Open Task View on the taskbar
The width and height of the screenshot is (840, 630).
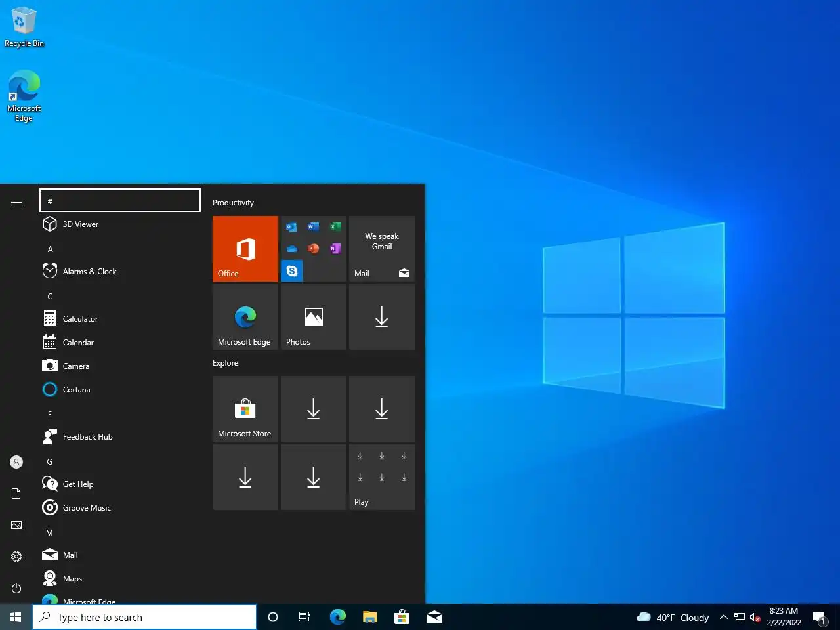[304, 617]
